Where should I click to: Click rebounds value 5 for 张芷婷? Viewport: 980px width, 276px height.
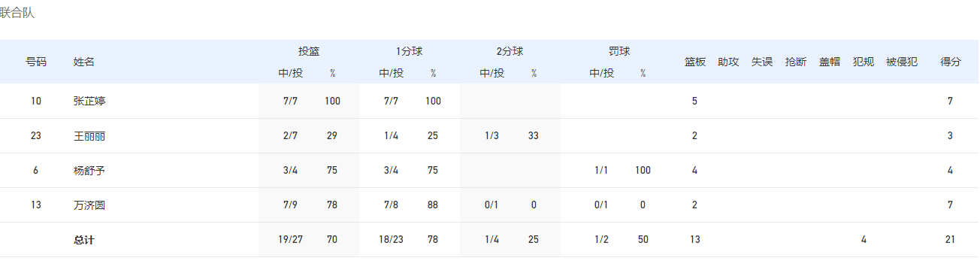click(695, 101)
